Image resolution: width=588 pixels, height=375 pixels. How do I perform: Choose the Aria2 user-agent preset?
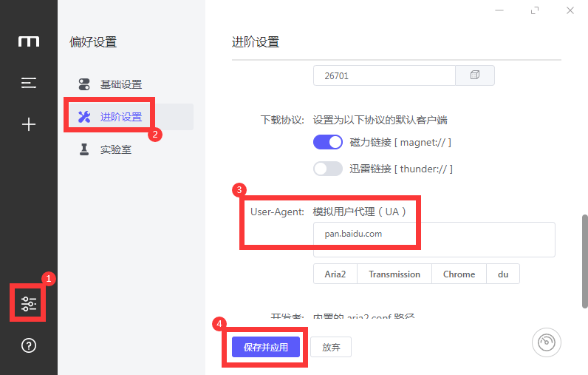tap(335, 274)
